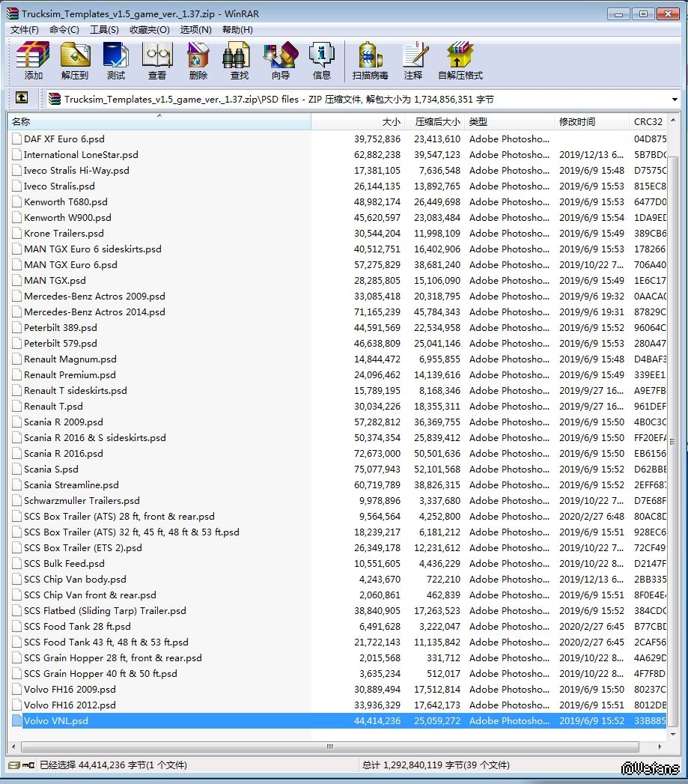The height and width of the screenshot is (784, 688).
Task: Show archive 信息 (Info) icon
Action: tap(322, 60)
